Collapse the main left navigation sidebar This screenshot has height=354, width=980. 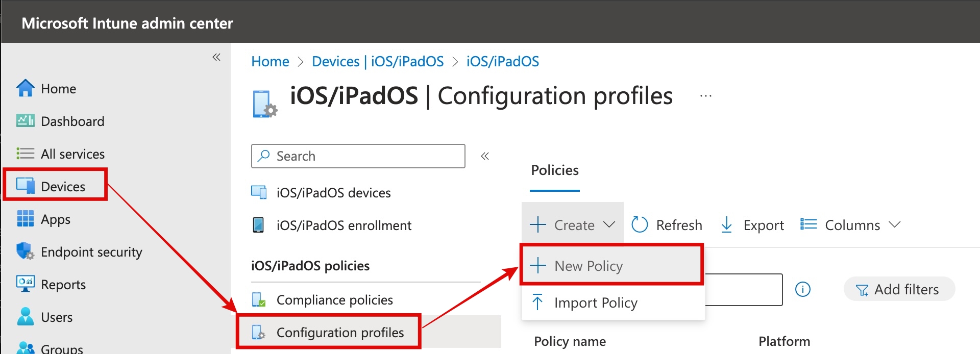pos(216,57)
